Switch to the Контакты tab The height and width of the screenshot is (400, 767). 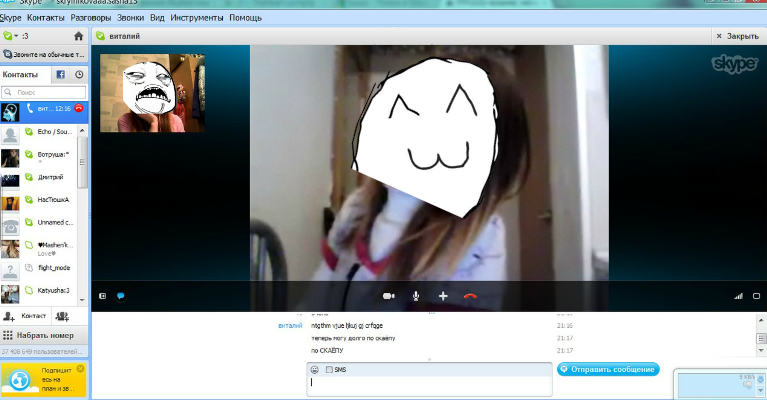[x=20, y=74]
